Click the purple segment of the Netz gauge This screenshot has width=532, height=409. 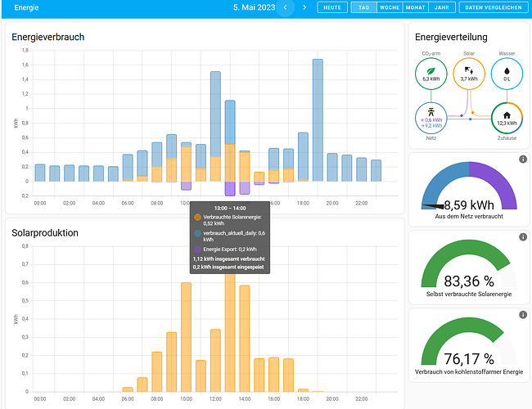pos(497,178)
